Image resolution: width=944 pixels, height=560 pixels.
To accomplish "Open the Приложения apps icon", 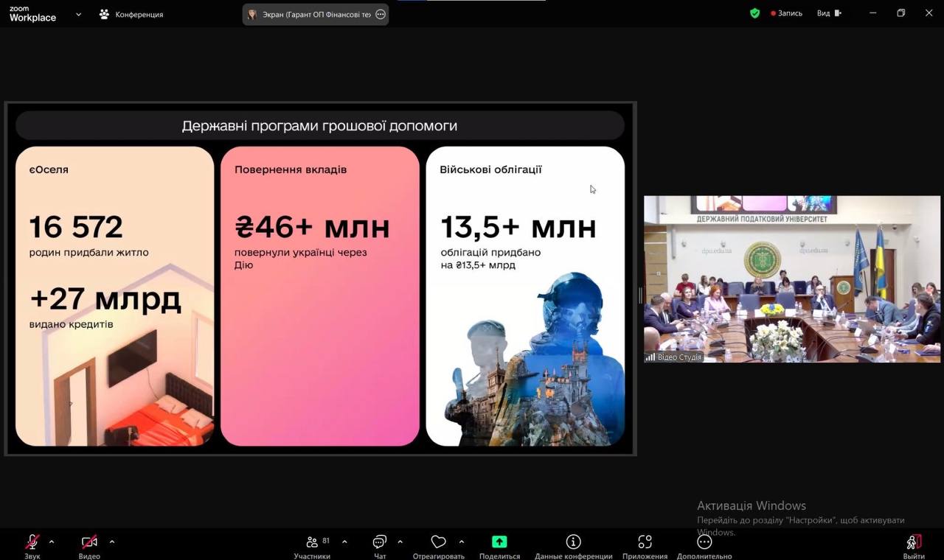I will coord(645,543).
